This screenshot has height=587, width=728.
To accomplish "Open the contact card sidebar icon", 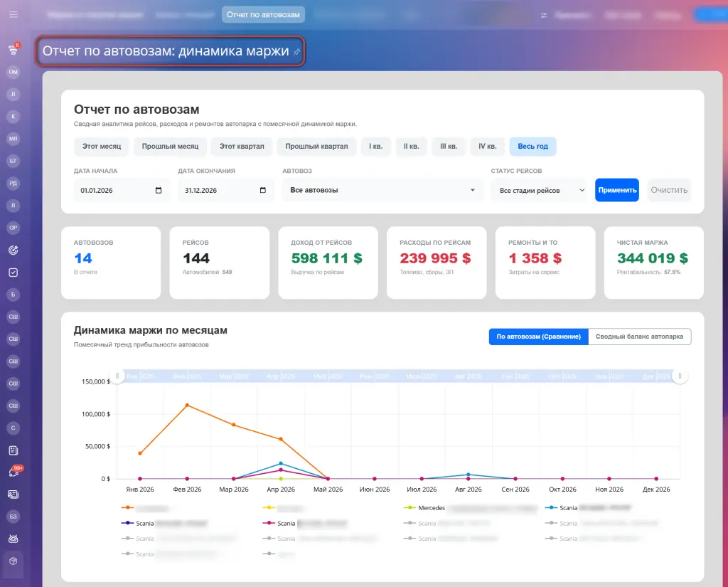I will click(x=13, y=495).
